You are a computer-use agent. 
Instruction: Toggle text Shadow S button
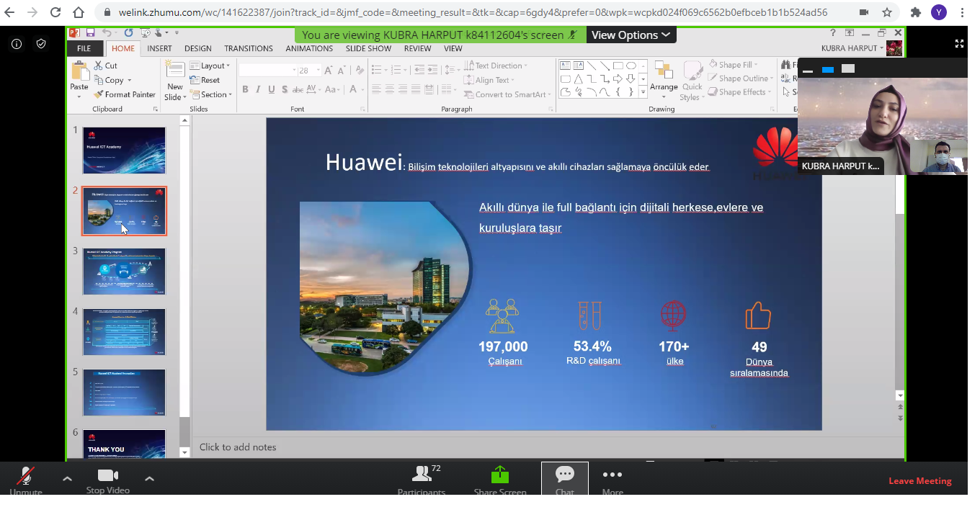285,89
